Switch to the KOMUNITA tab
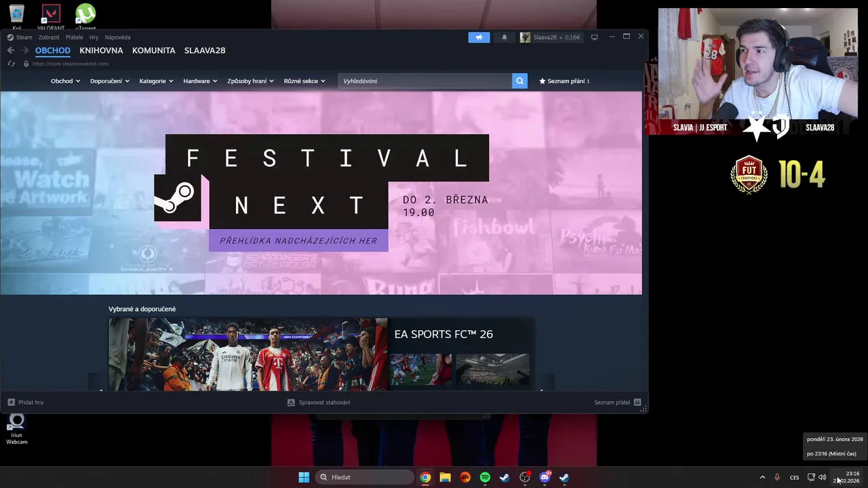The image size is (868, 488). [153, 50]
